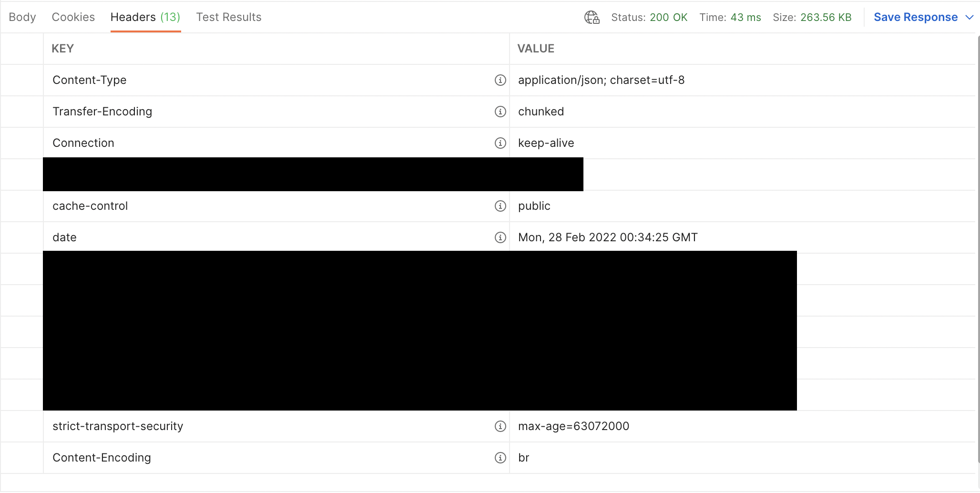Click the info icon beside strict-transport-security

tap(500, 427)
